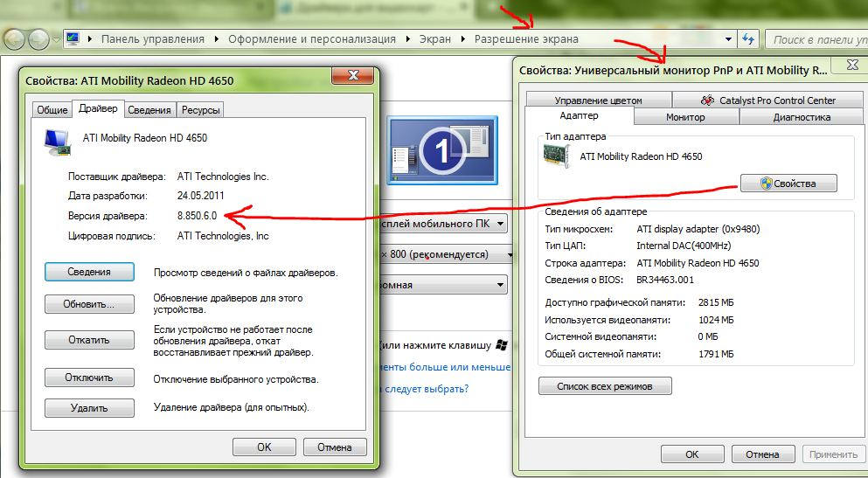This screenshot has height=478, width=868.
Task: Switch to the 'Сведения' tab
Action: click(x=149, y=110)
